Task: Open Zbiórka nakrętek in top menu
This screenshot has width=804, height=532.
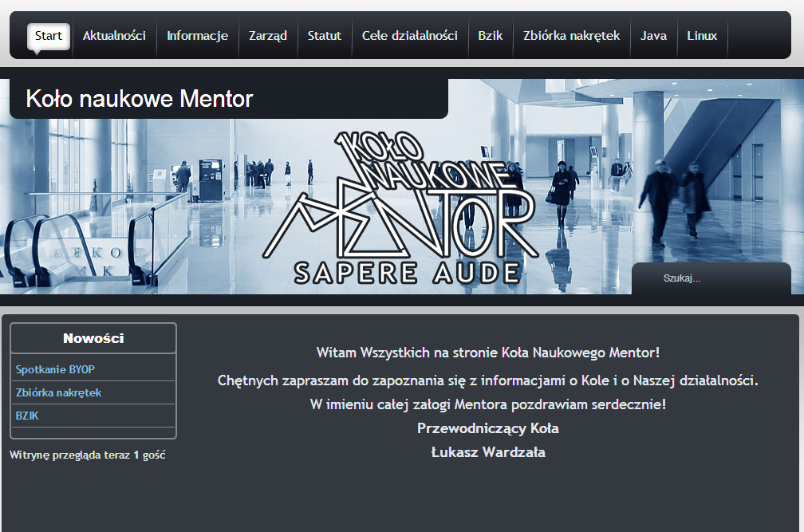Action: click(571, 36)
